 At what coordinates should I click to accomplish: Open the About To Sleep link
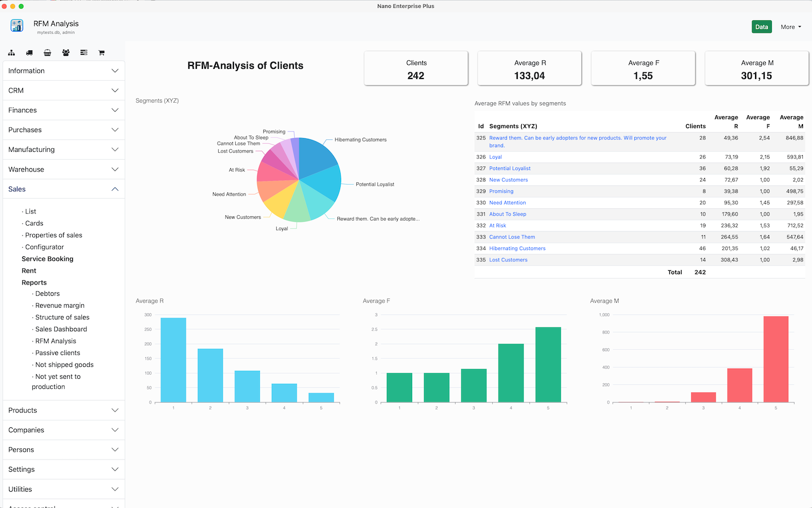pos(507,214)
